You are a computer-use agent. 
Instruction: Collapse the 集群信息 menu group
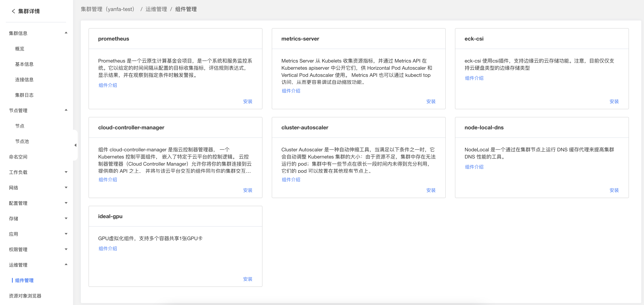66,33
